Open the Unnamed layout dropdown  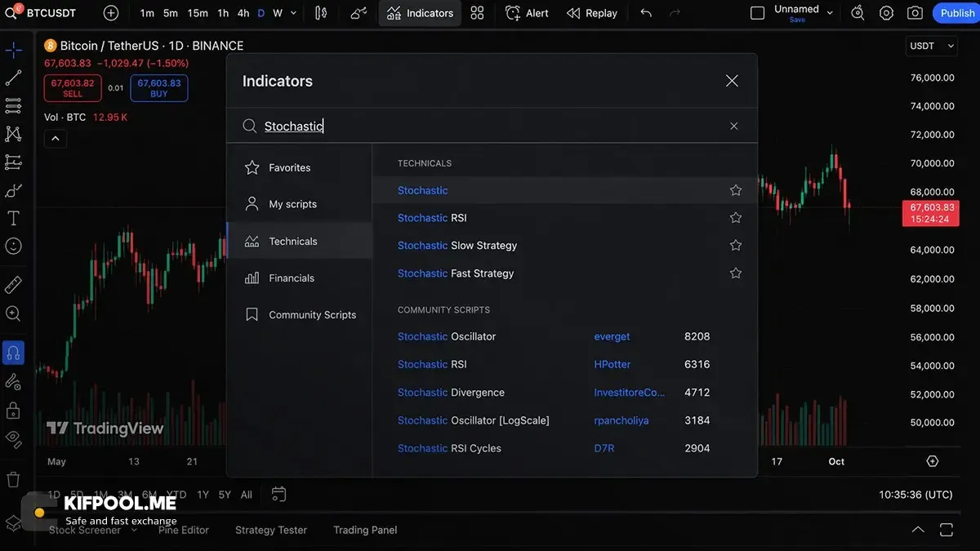coord(804,13)
